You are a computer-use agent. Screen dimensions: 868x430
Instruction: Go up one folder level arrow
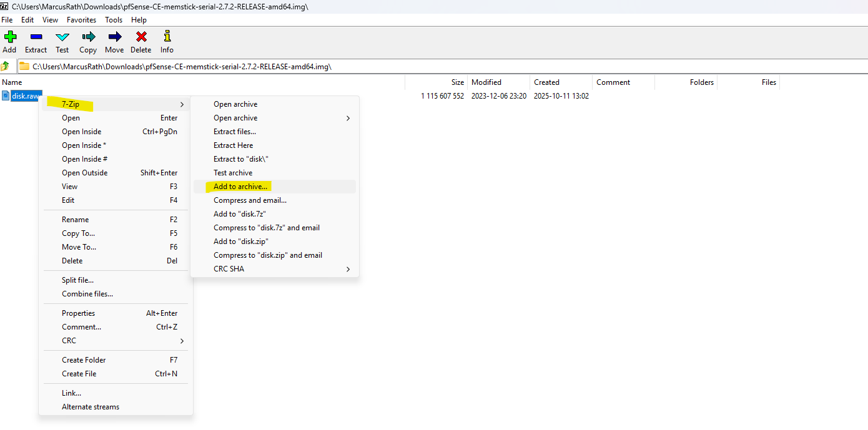coord(6,66)
